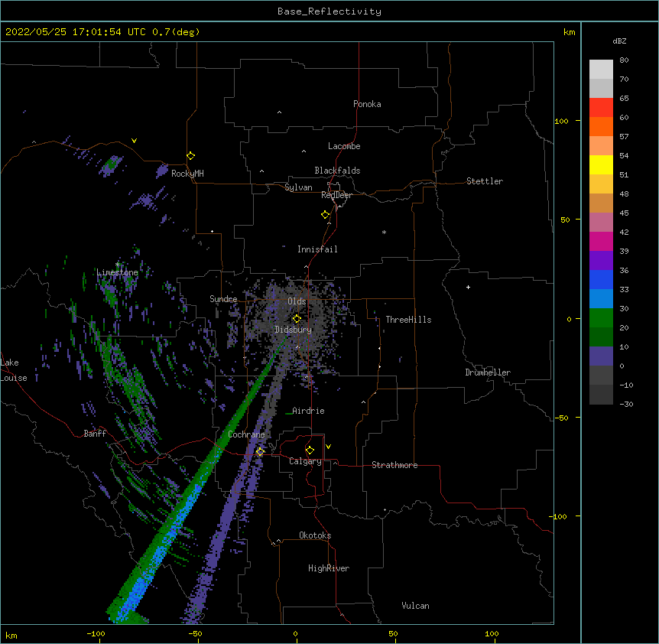Click the yellow v marker northwest of RockyMH
Viewport: 659px width, 644px height.
134,141
